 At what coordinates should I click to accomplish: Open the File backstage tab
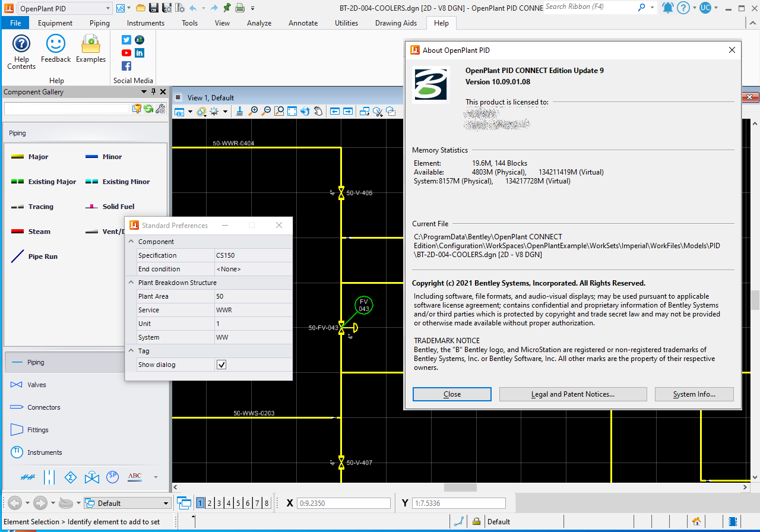click(x=15, y=23)
